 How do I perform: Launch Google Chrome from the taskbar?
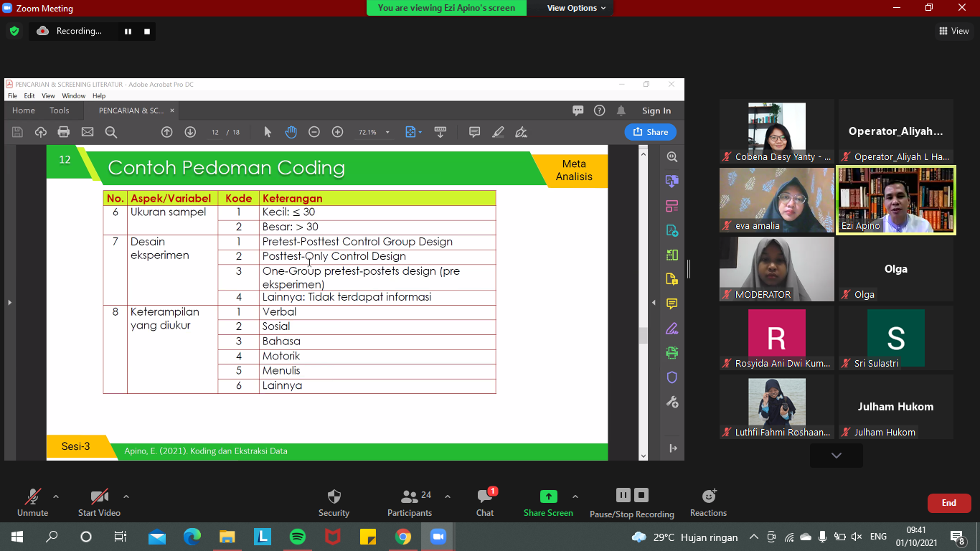click(x=402, y=536)
